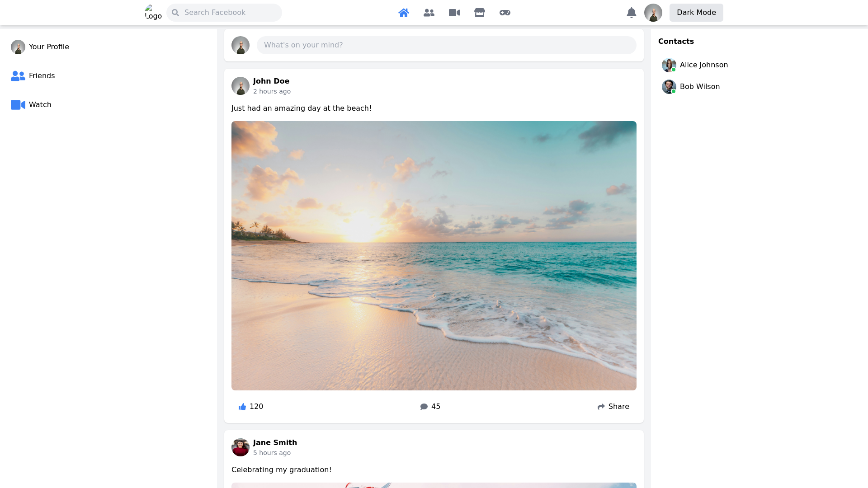
Task: Share John Doe's beach post
Action: point(613,407)
